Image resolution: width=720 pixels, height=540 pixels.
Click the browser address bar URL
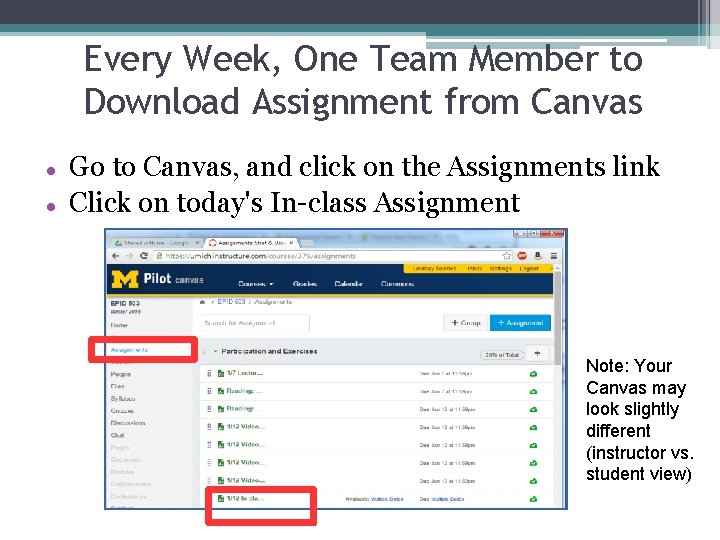click(x=260, y=256)
